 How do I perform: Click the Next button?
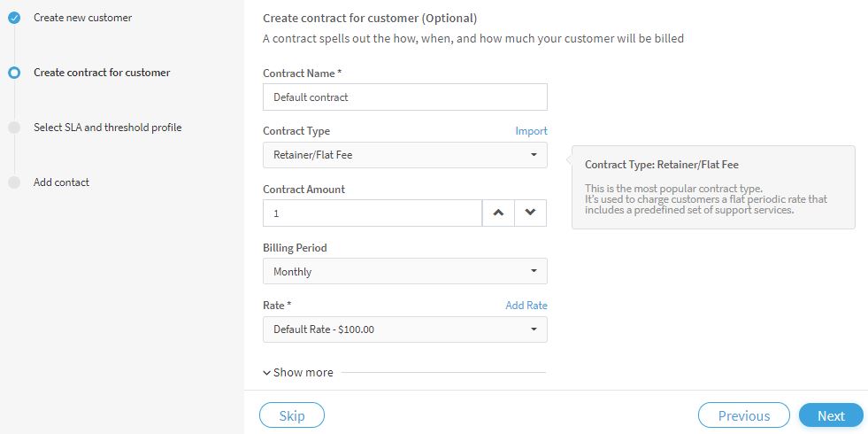[831, 415]
